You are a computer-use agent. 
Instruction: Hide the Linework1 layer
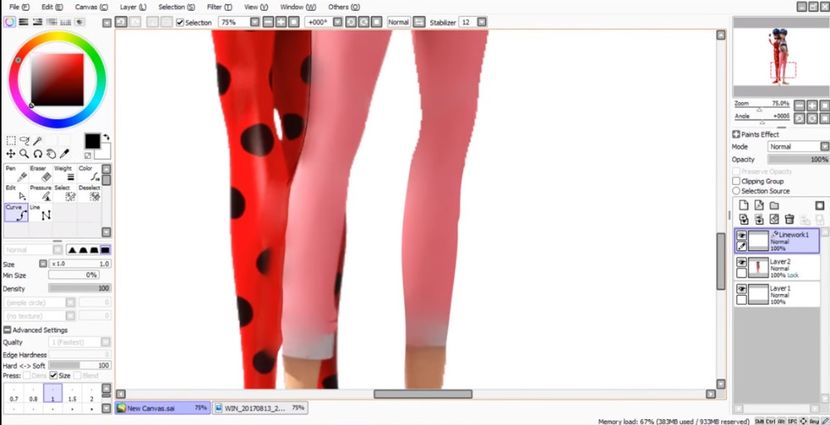pyautogui.click(x=742, y=236)
